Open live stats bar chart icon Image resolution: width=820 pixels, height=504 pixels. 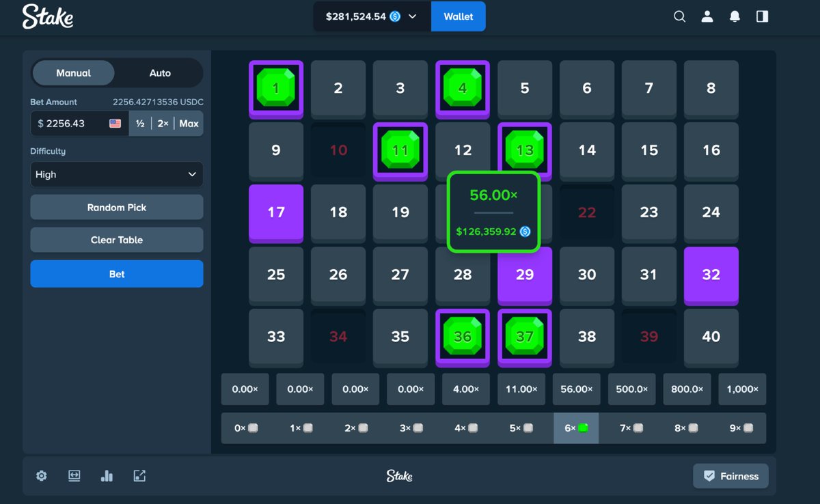(107, 476)
